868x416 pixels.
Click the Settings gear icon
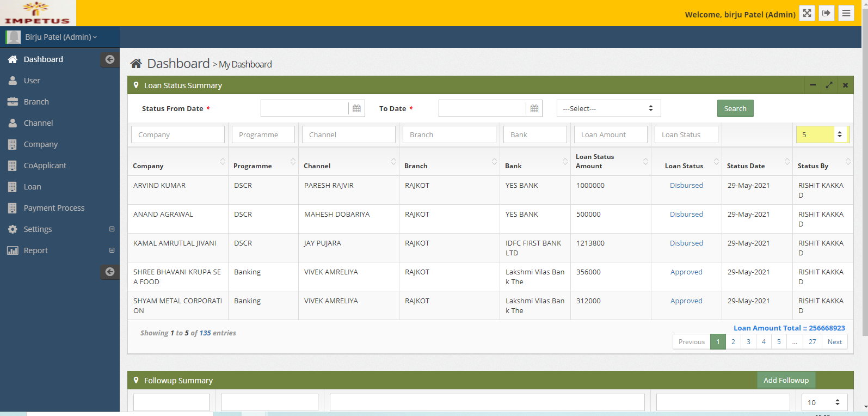(x=13, y=229)
